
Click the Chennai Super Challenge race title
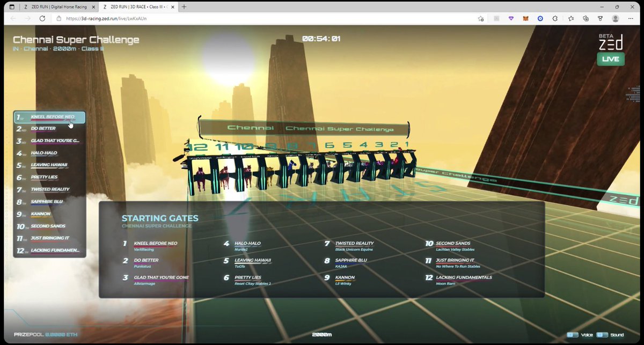click(76, 40)
